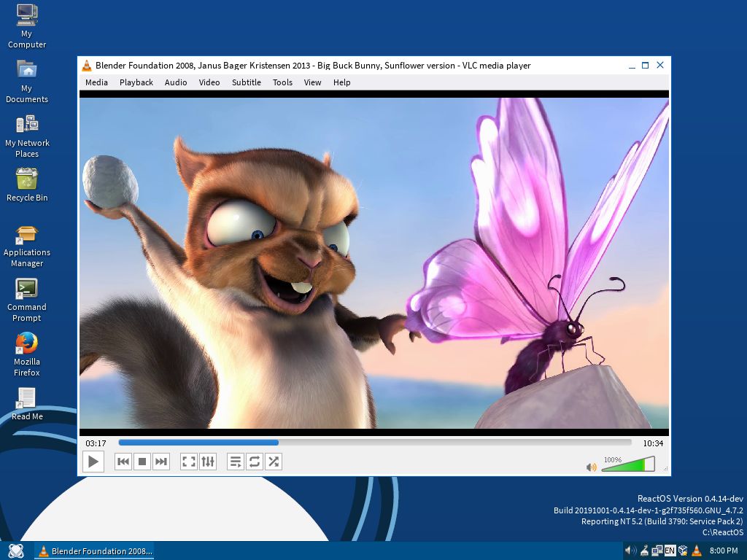This screenshot has height=560, width=747.
Task: Show extended settings equalizer panel
Action: [x=208, y=462]
